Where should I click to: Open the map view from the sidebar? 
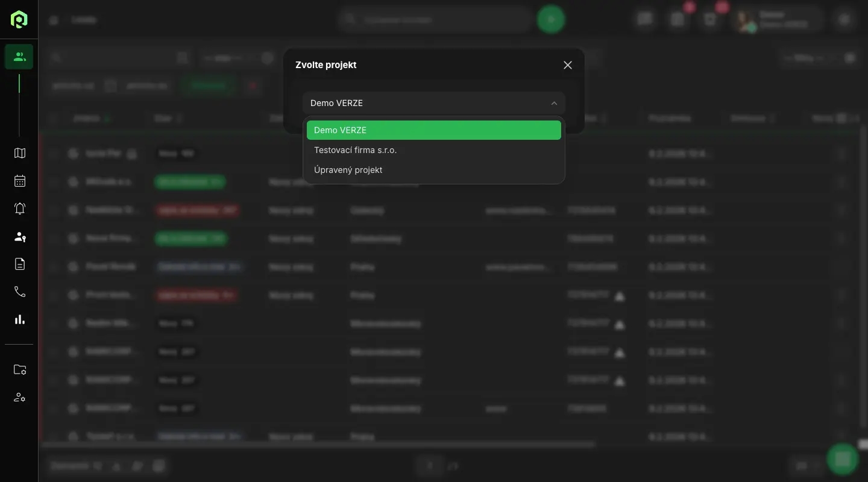[x=19, y=153]
